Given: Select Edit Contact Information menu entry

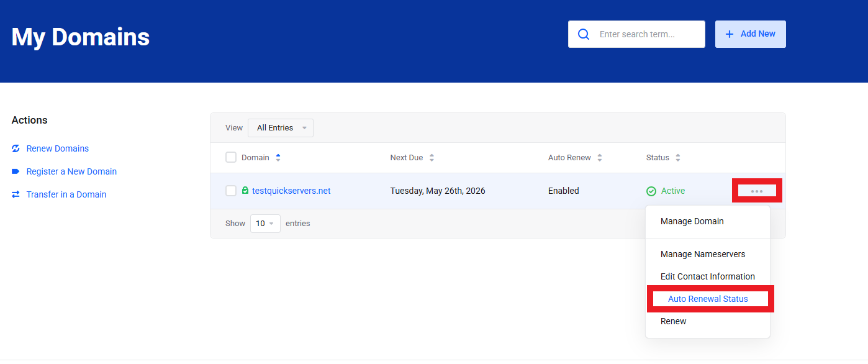Looking at the screenshot, I should pyautogui.click(x=708, y=276).
